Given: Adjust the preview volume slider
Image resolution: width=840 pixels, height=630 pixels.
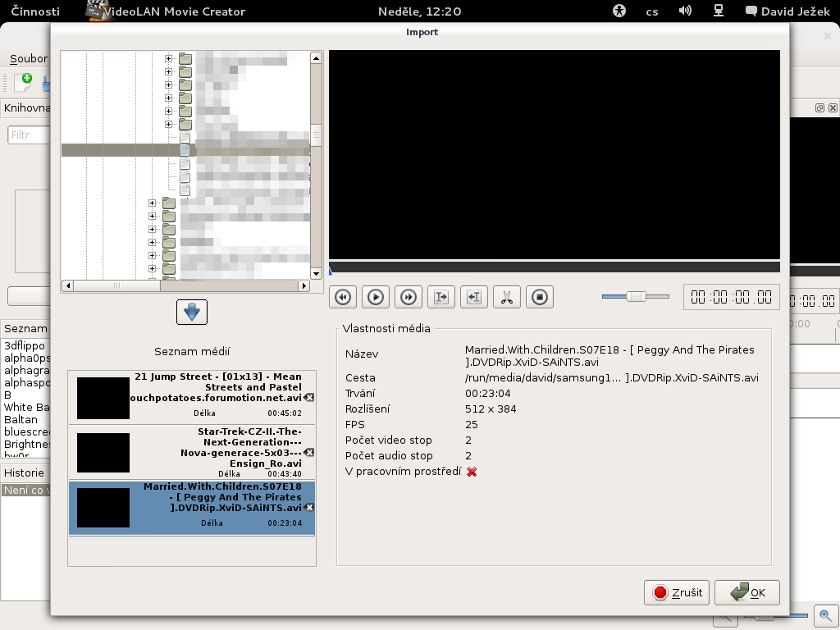Looking at the screenshot, I should pyautogui.click(x=636, y=296).
